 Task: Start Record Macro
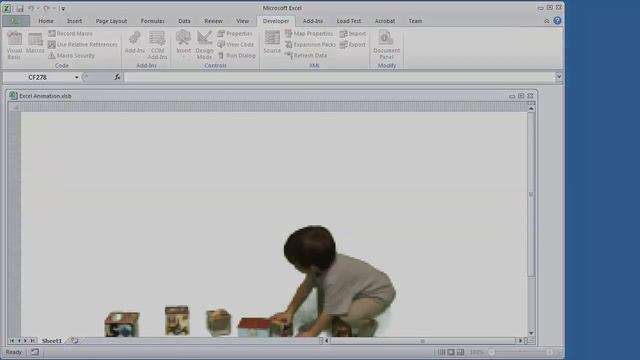(70, 33)
